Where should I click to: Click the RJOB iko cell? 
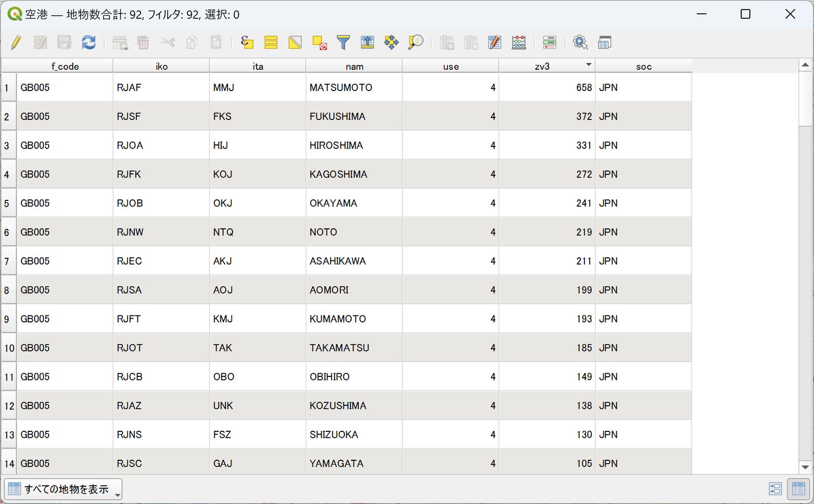161,203
